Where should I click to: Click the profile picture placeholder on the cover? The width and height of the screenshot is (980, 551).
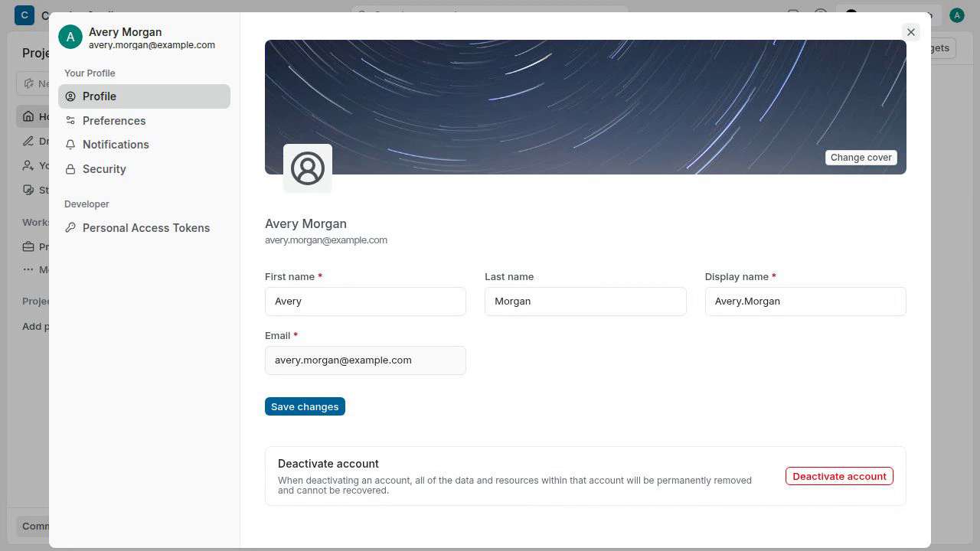(308, 168)
